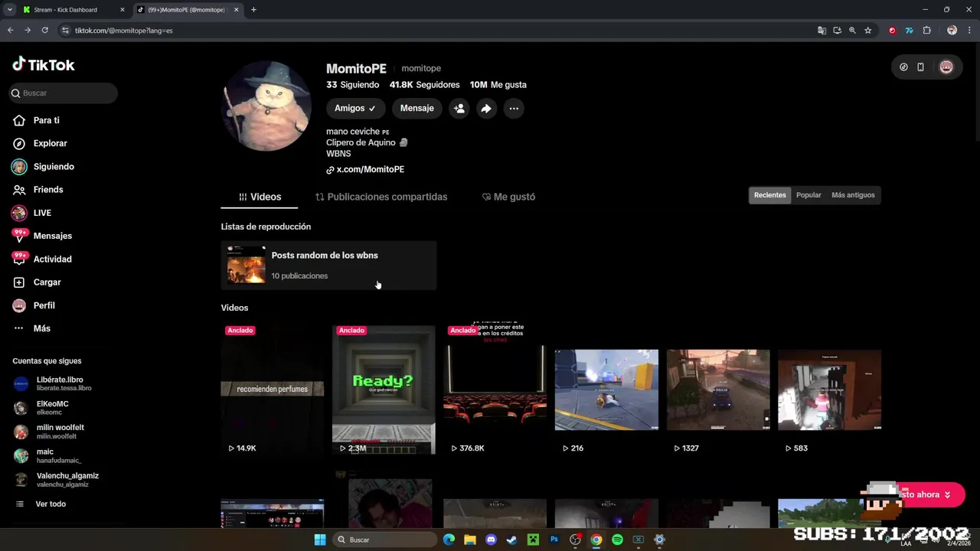This screenshot has height=551, width=980.
Task: Reload the TikTok page
Action: [44, 31]
